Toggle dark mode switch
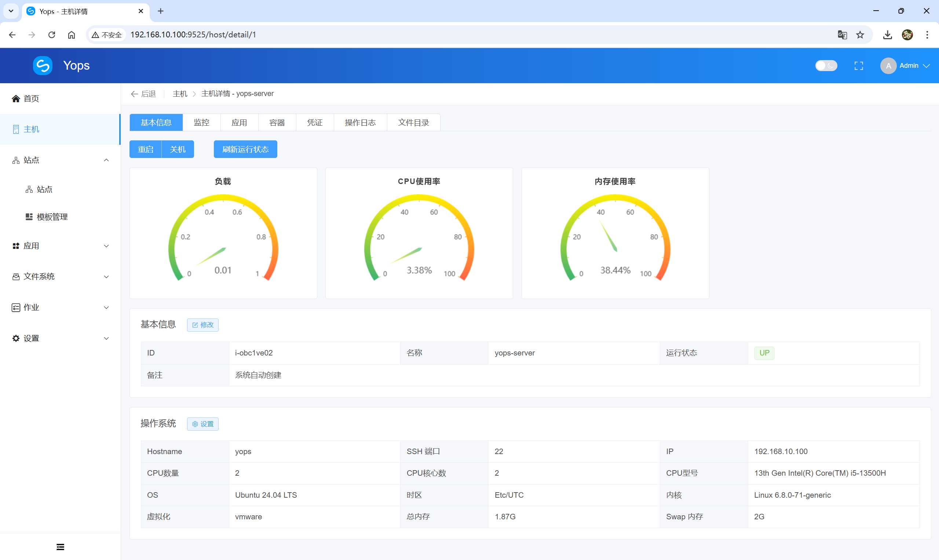The image size is (939, 560). (x=826, y=66)
